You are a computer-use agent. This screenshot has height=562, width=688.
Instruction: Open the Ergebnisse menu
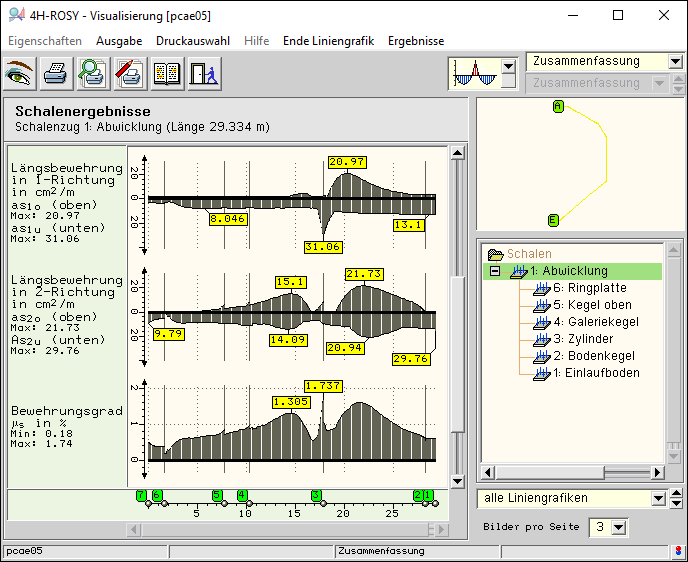tap(416, 41)
